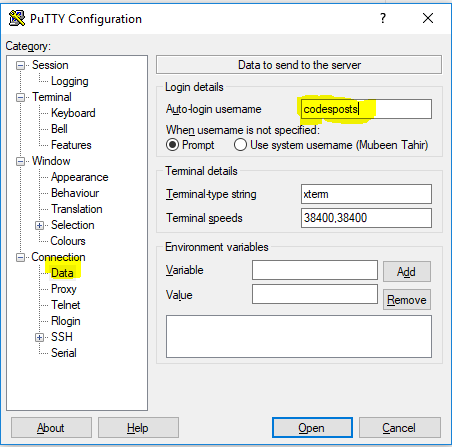The width and height of the screenshot is (452, 447).
Task: Select Selection in category tree
Action: (72, 225)
